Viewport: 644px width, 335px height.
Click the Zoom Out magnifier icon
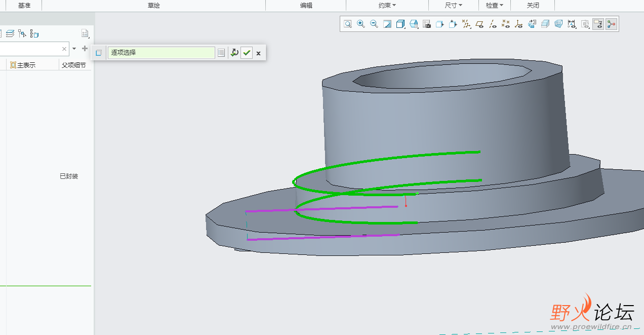click(374, 24)
